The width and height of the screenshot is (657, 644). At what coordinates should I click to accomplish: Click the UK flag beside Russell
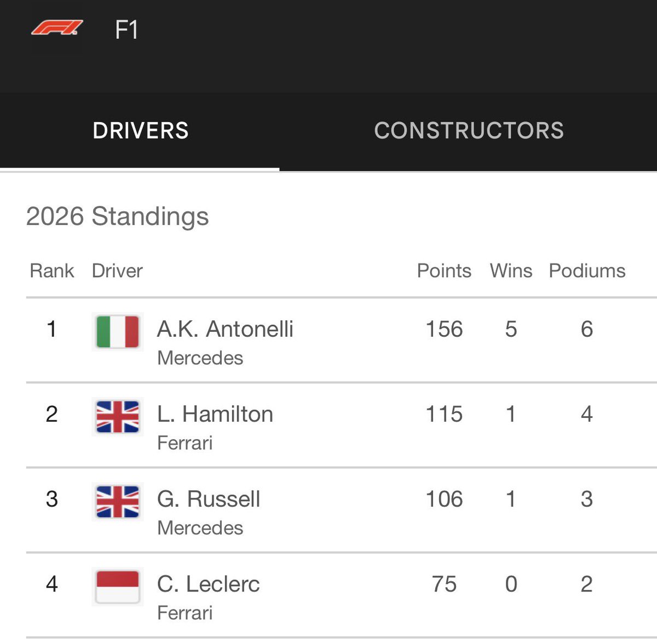coord(117,502)
